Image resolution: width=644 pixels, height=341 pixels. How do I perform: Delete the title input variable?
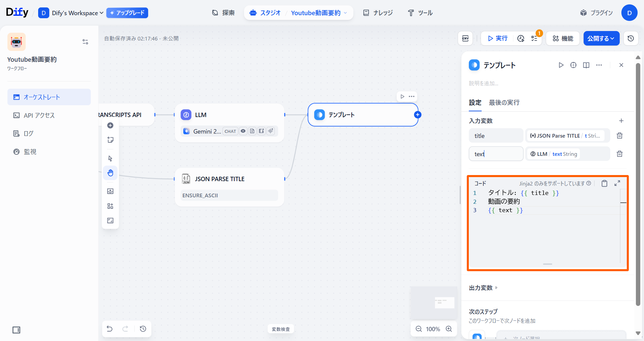619,136
